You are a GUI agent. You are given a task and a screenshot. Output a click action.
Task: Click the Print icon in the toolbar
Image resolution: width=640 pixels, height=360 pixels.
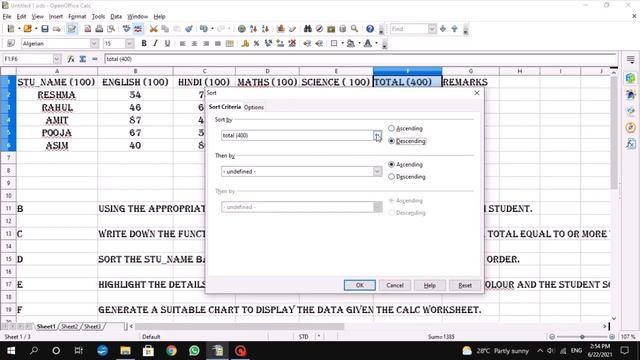[99, 29]
